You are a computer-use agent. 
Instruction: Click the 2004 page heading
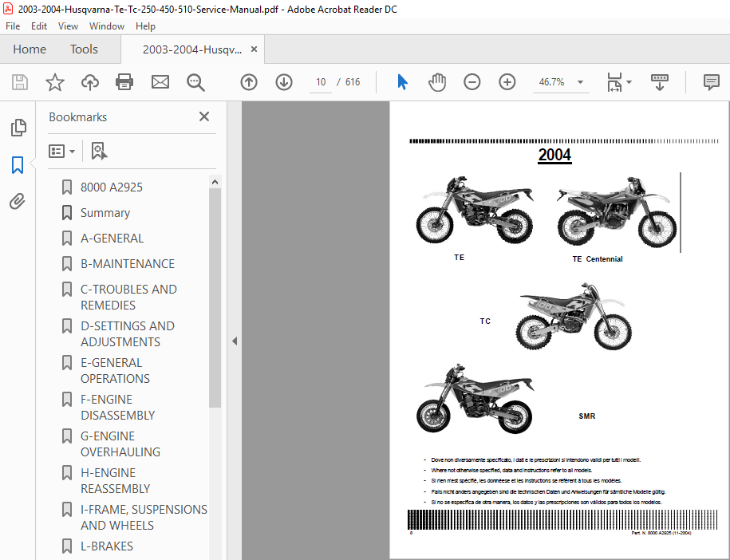tap(554, 155)
